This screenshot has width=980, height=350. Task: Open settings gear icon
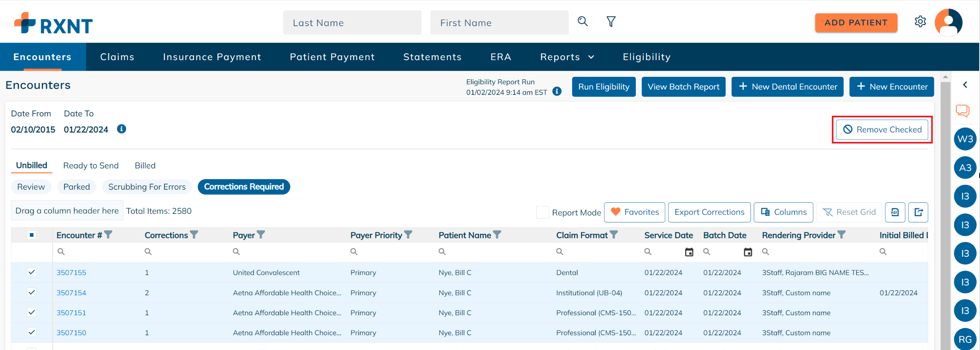click(x=920, y=22)
